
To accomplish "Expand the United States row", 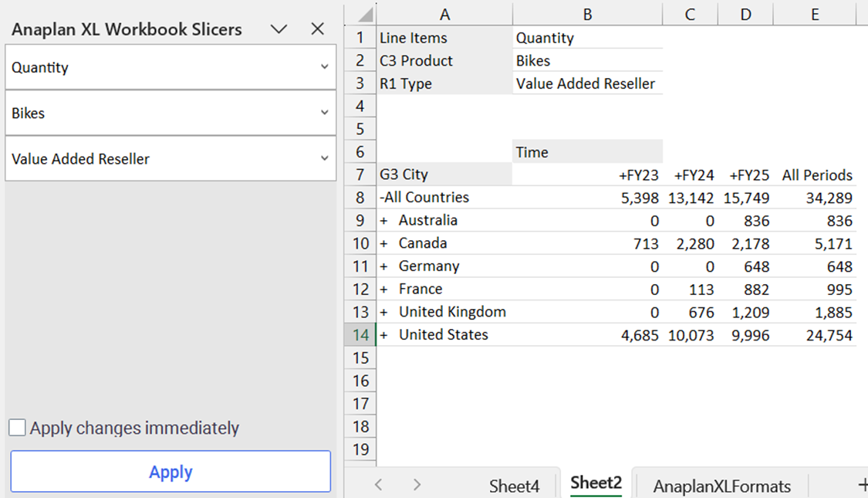I will click(384, 335).
